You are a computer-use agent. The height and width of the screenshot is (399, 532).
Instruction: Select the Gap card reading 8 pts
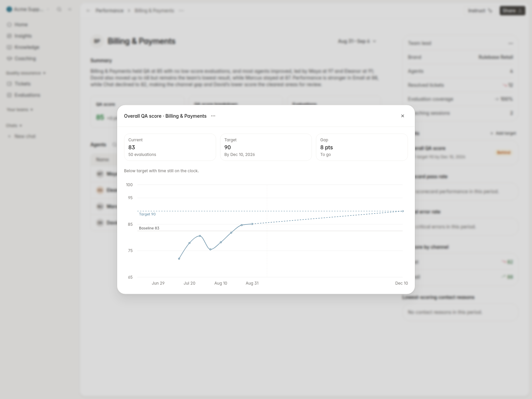click(362, 147)
